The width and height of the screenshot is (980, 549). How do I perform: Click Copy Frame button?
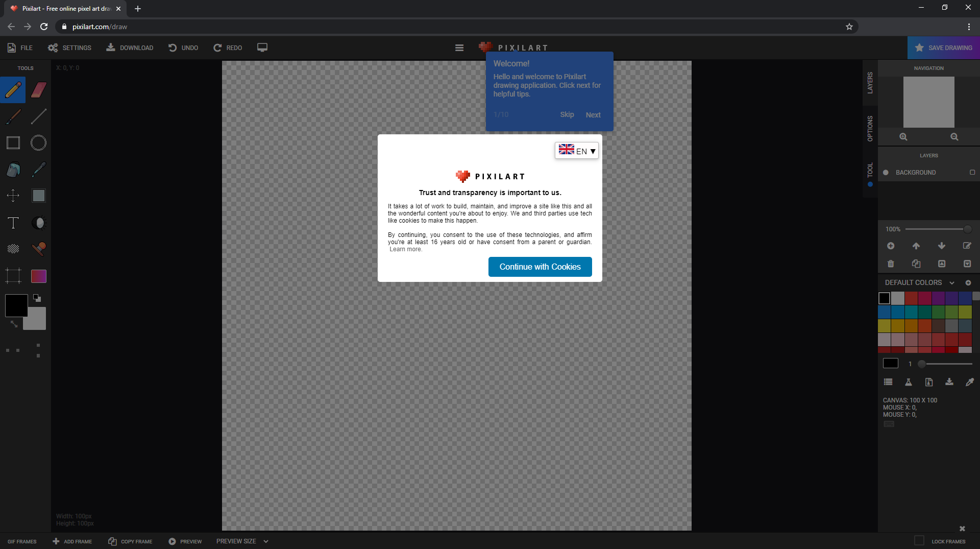(x=131, y=541)
